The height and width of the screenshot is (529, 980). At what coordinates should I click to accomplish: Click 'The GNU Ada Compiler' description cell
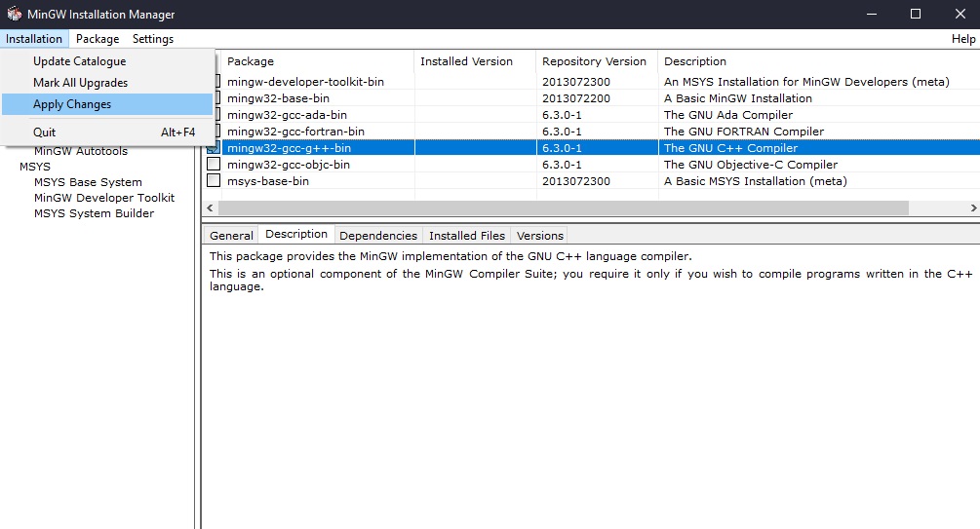[728, 115]
